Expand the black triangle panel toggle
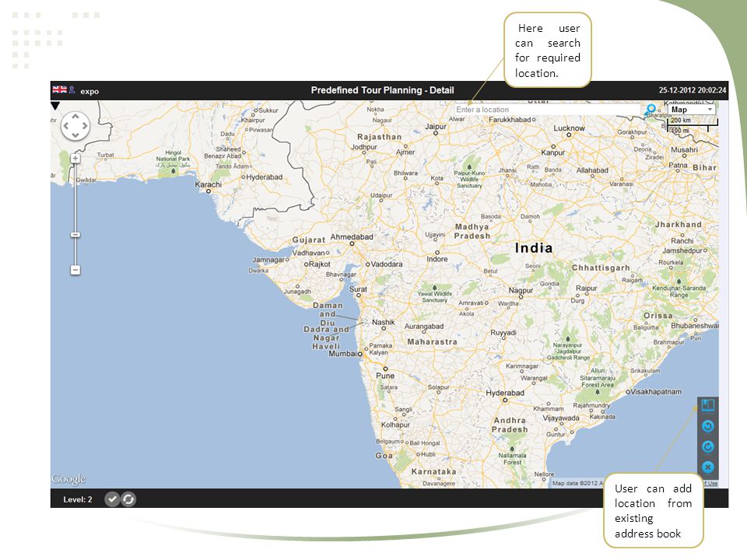 click(x=55, y=106)
